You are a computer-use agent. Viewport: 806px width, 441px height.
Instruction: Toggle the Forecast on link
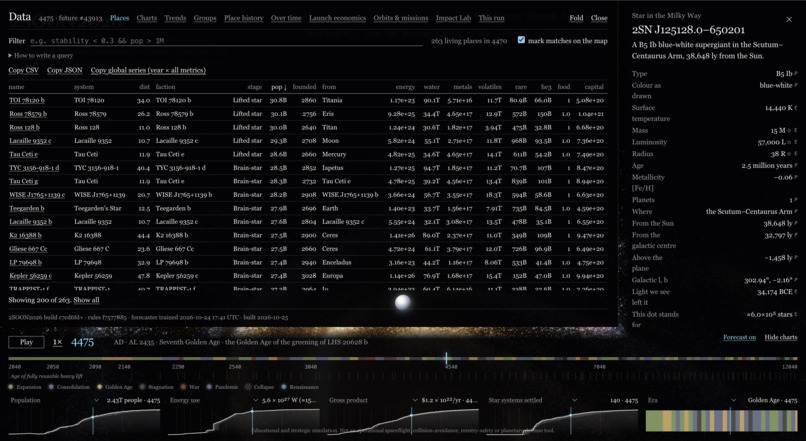739,337
